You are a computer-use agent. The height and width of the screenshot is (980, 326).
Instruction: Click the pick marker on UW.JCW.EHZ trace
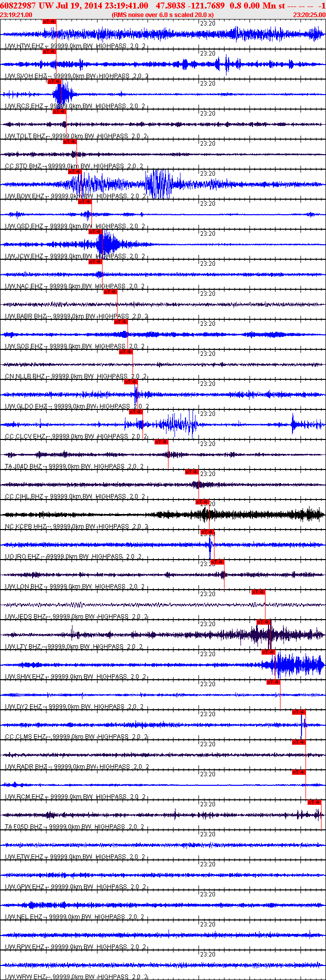click(x=95, y=232)
